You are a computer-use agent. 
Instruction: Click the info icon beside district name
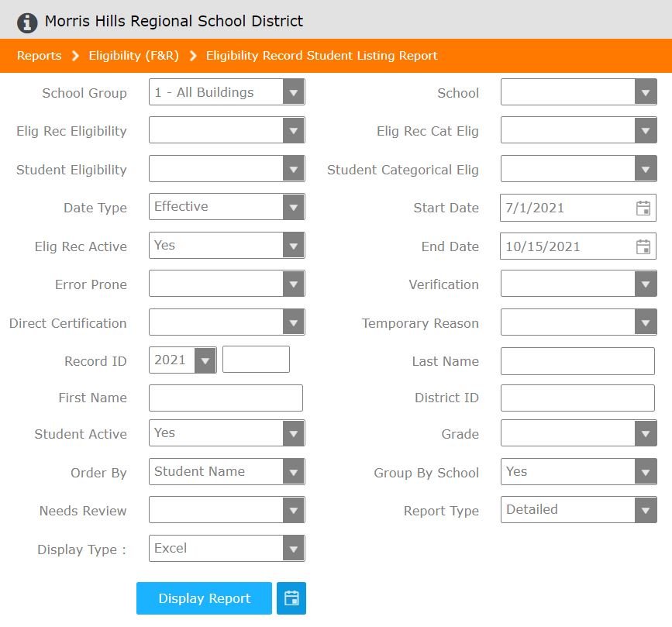[x=27, y=22]
